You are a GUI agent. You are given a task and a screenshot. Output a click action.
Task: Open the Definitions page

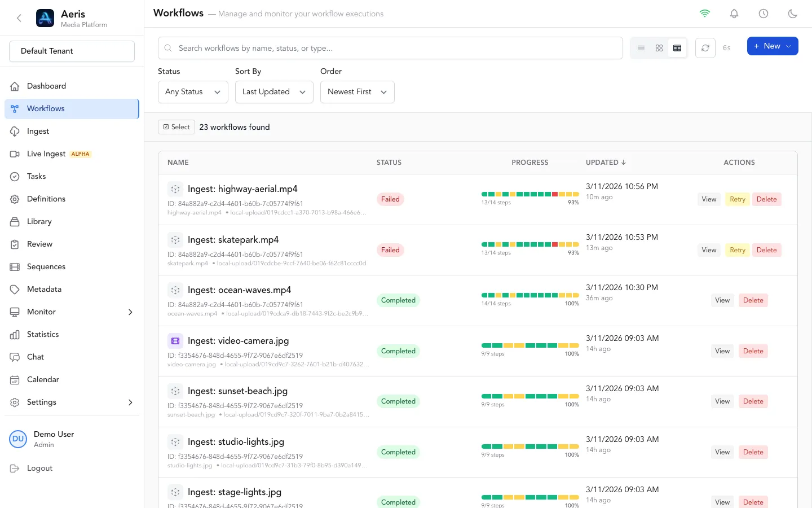tap(72, 199)
